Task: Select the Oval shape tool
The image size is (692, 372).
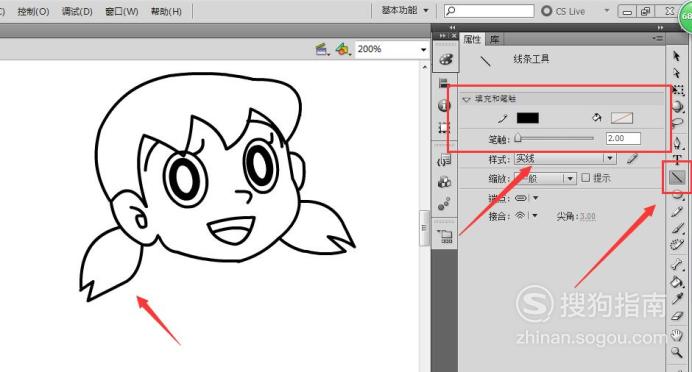Action: pos(677,195)
